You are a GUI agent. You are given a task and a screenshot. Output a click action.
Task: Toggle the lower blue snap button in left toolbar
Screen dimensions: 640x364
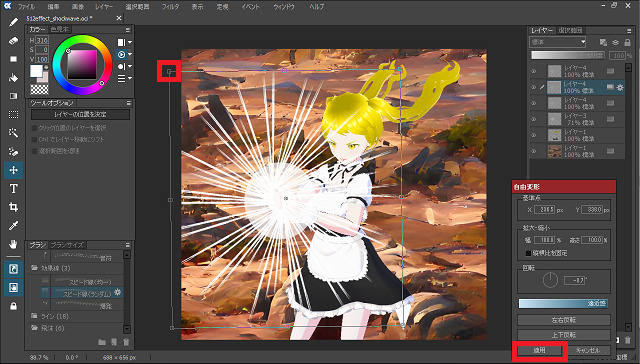13,288
